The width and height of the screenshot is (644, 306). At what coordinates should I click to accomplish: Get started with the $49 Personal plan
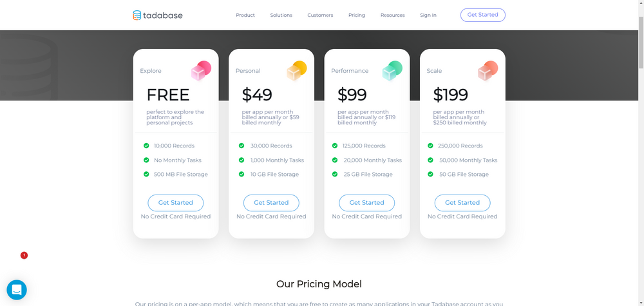272,203
